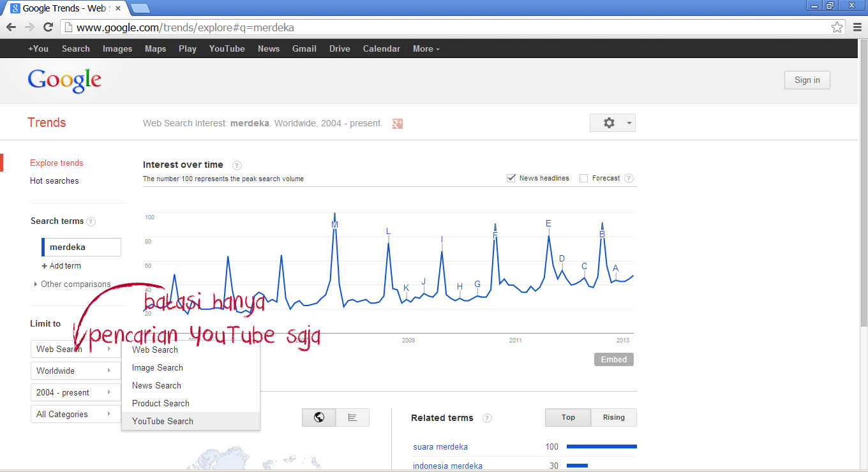Click the Sign in button
The width and height of the screenshot is (868, 472).
pos(807,80)
